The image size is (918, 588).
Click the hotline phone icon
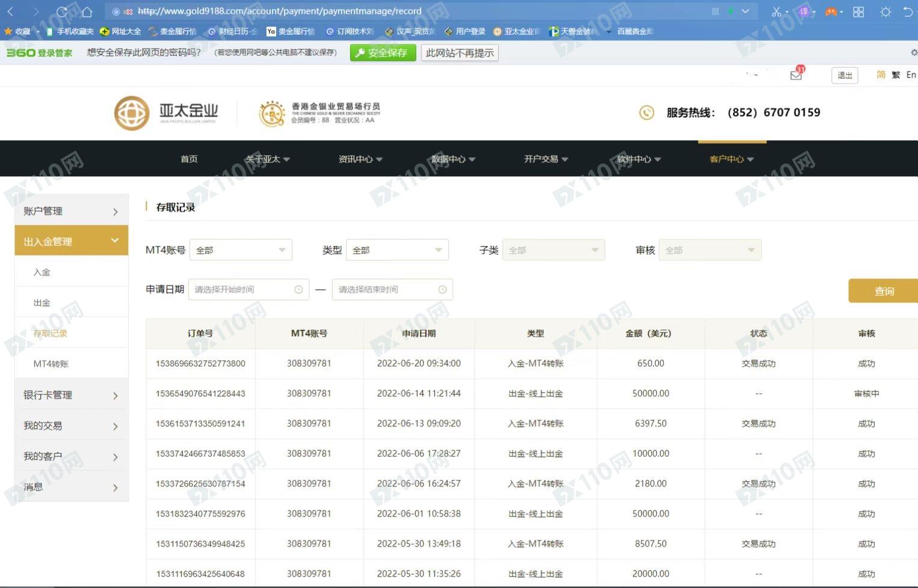tap(647, 112)
